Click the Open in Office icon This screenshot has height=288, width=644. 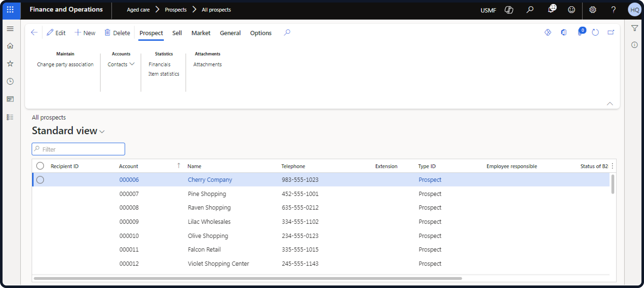tap(563, 33)
